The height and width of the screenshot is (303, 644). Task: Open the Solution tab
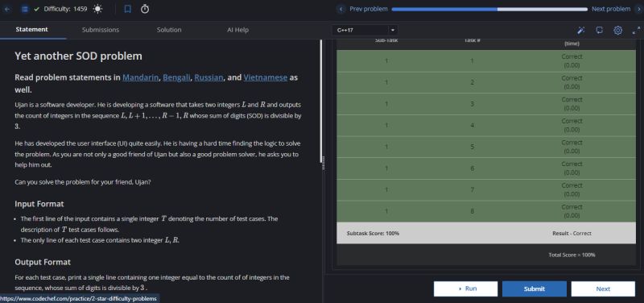[169, 30]
